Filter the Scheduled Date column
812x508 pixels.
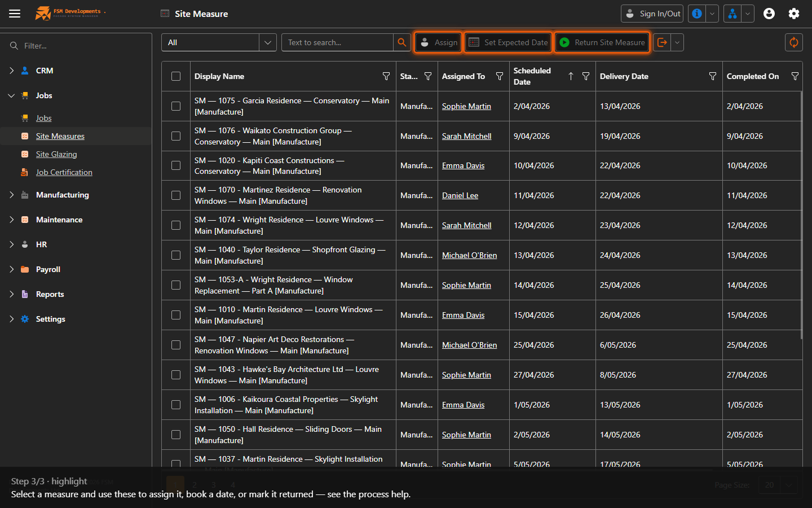pos(586,76)
